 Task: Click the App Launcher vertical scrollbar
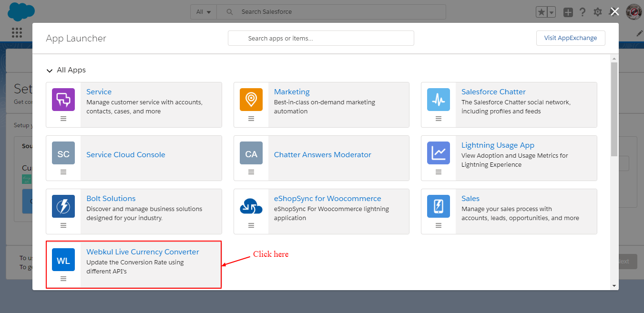(x=614, y=110)
